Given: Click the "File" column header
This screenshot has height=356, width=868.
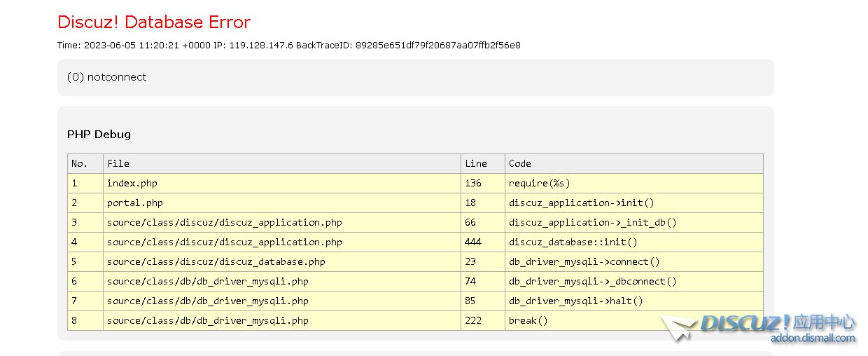Looking at the screenshot, I should click(118, 164).
